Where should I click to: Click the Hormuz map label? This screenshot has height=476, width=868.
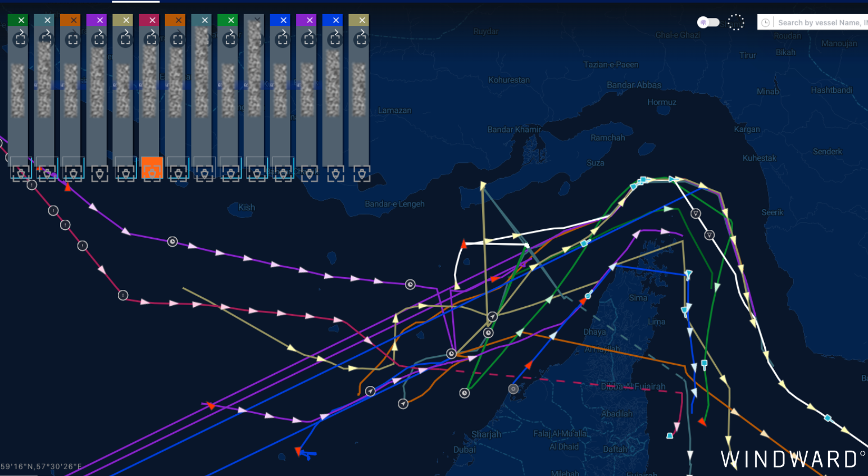(662, 102)
